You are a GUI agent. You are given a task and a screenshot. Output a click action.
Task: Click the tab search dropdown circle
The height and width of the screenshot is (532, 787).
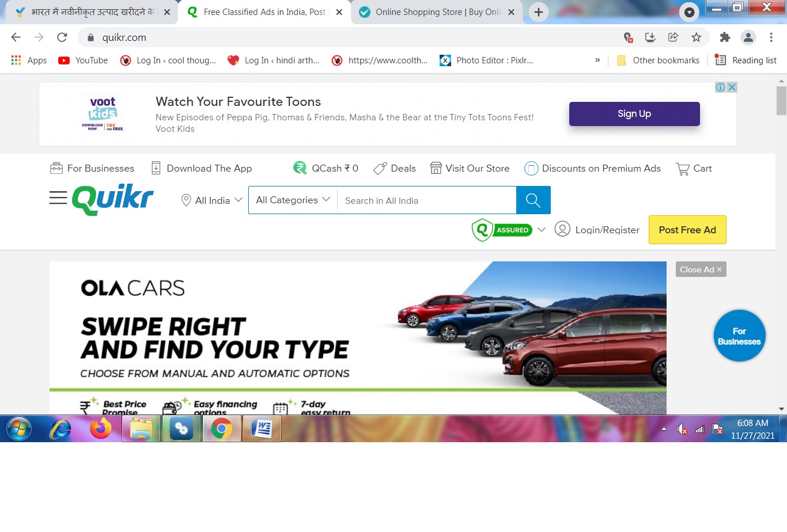tap(689, 12)
